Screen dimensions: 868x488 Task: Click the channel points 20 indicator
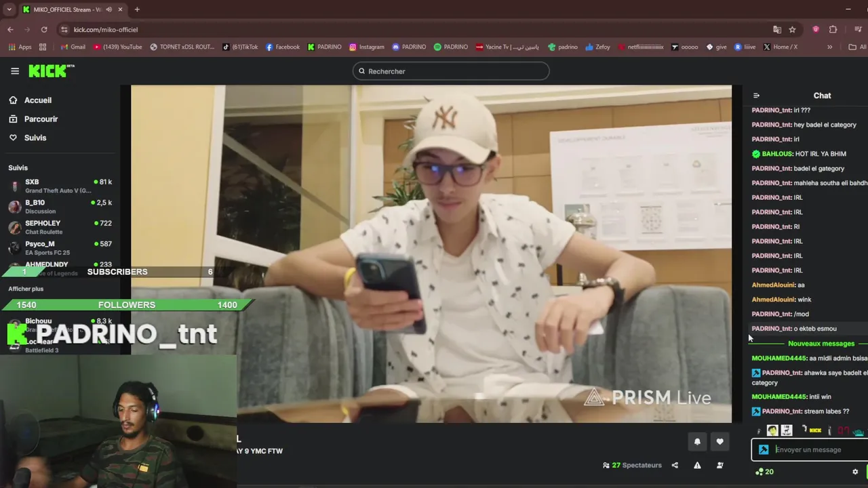tap(764, 472)
